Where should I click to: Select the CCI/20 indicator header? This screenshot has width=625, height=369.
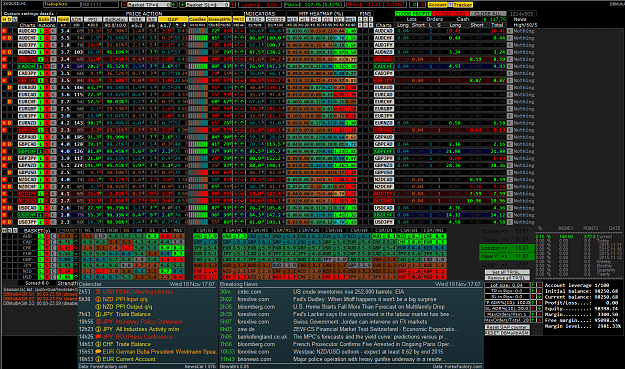pyautogui.click(x=276, y=19)
